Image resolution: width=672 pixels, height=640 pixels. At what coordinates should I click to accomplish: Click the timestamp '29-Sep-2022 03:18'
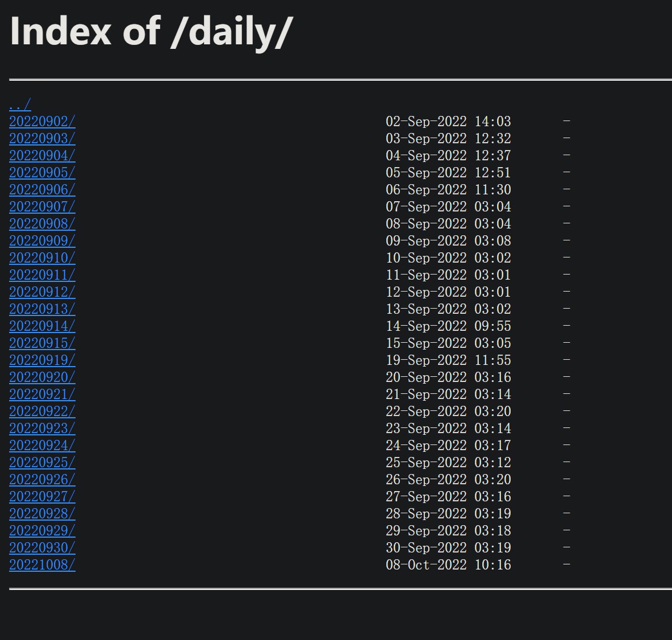point(448,531)
